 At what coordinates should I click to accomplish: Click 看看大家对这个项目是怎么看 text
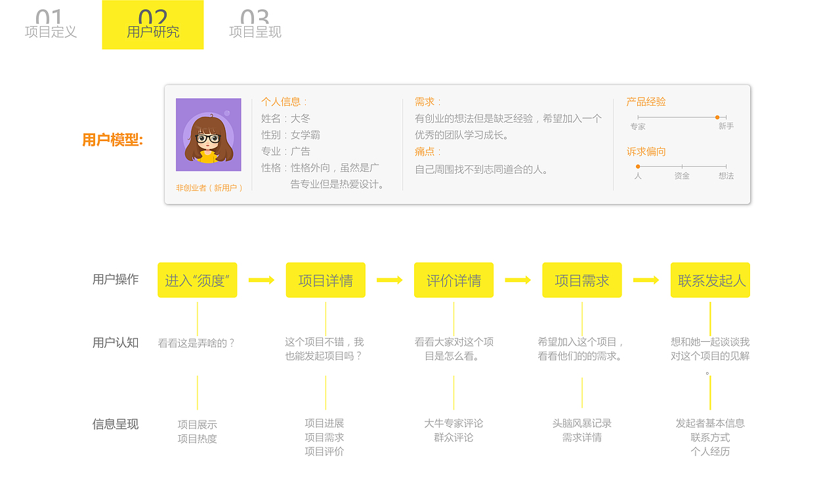pos(453,349)
